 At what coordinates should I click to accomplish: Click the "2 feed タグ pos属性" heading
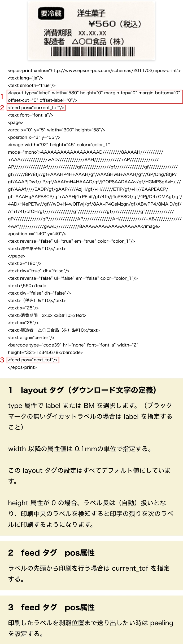51,553
